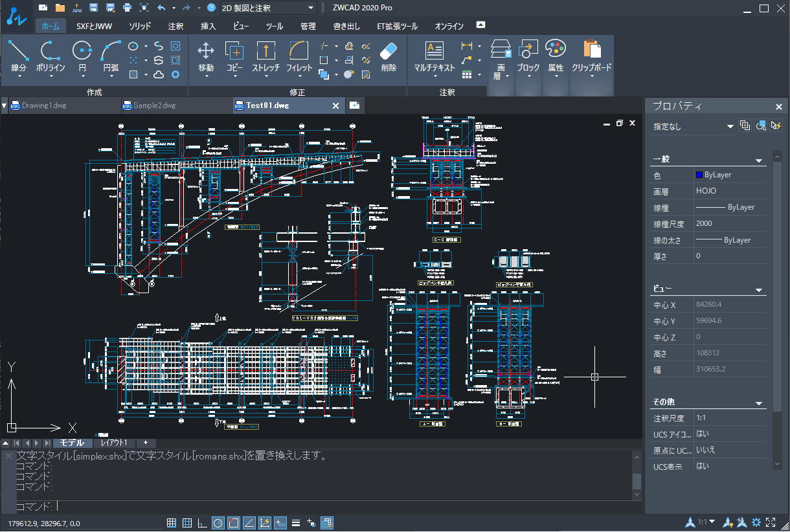The width and height of the screenshot is (790, 532).
Task: Toggle snap mode in status bar
Action: (x=172, y=523)
